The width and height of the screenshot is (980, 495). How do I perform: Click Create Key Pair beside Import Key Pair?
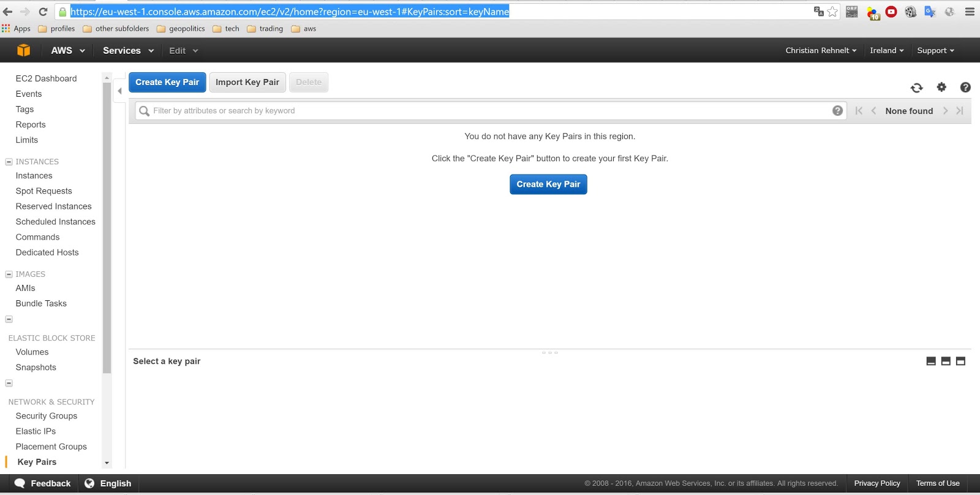coord(167,82)
